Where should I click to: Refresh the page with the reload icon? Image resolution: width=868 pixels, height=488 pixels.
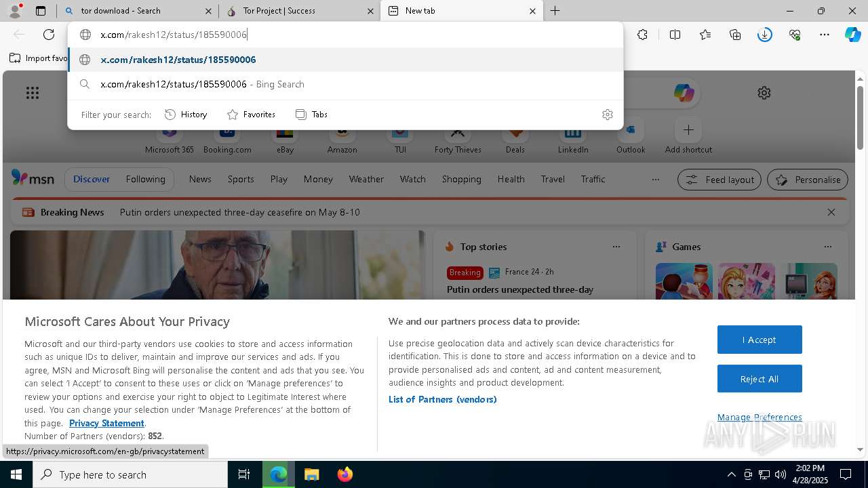(49, 35)
